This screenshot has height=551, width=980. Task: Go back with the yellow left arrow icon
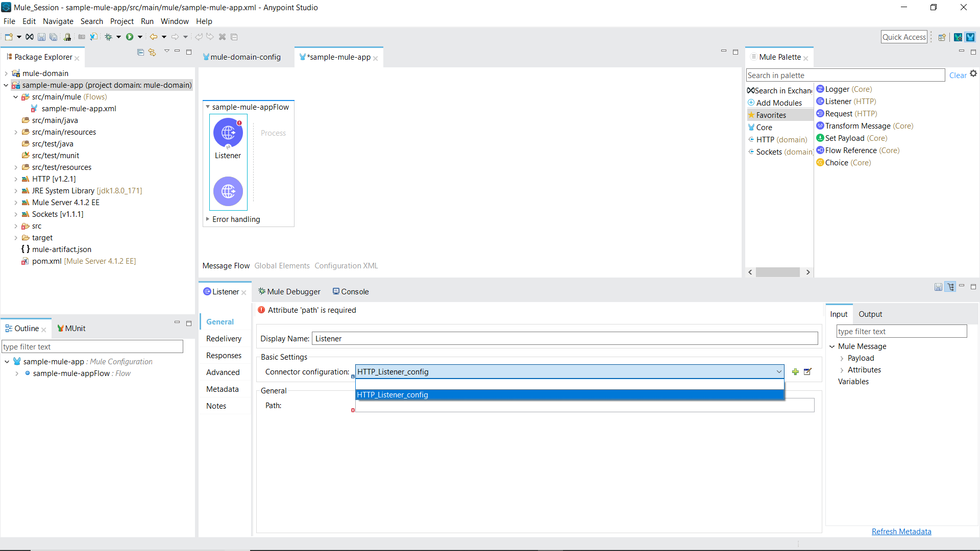[x=153, y=37]
